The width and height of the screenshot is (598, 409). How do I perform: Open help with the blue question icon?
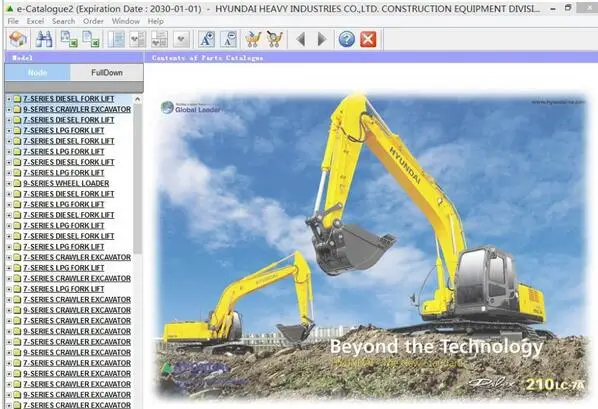[347, 39]
